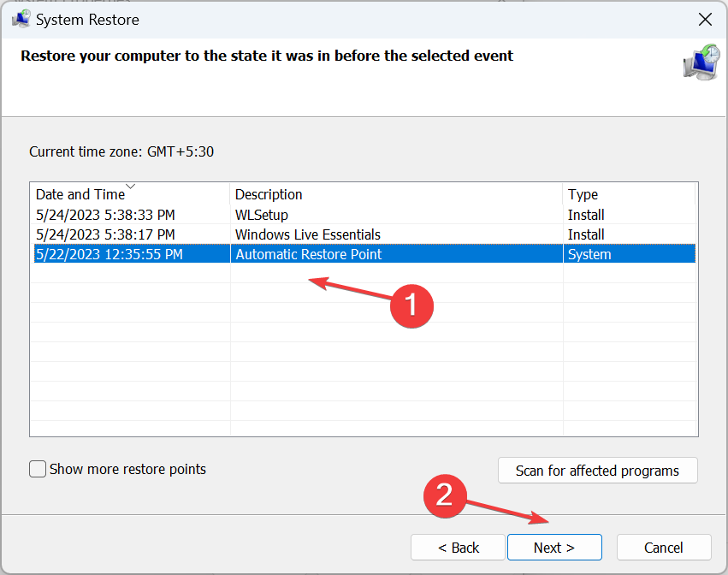Close the System Restore dialog
The image size is (728, 575).
coord(705,20)
